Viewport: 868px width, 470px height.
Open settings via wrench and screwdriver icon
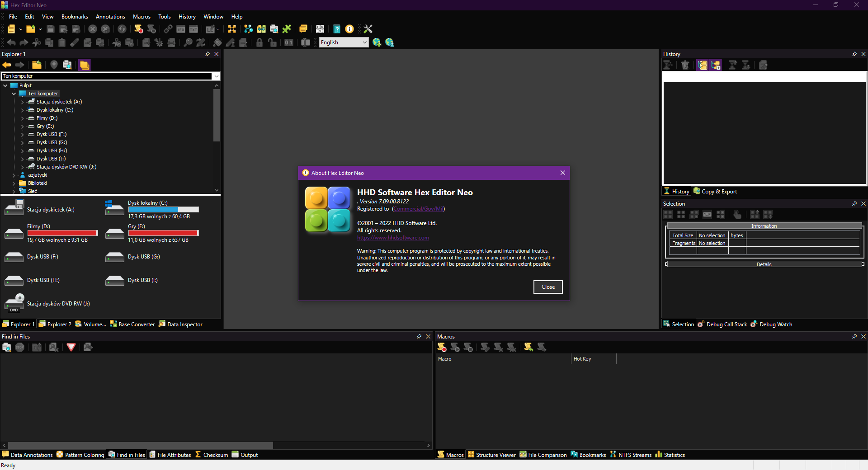[x=368, y=29]
